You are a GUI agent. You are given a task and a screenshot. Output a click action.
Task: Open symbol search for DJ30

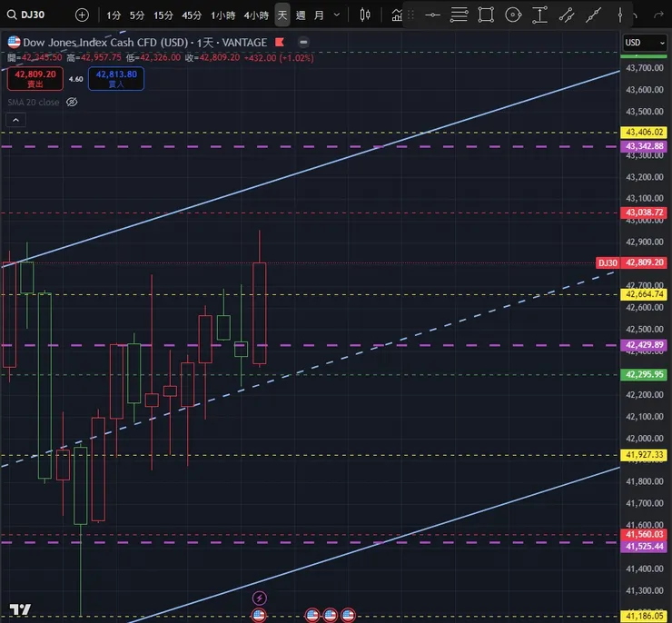(x=25, y=15)
